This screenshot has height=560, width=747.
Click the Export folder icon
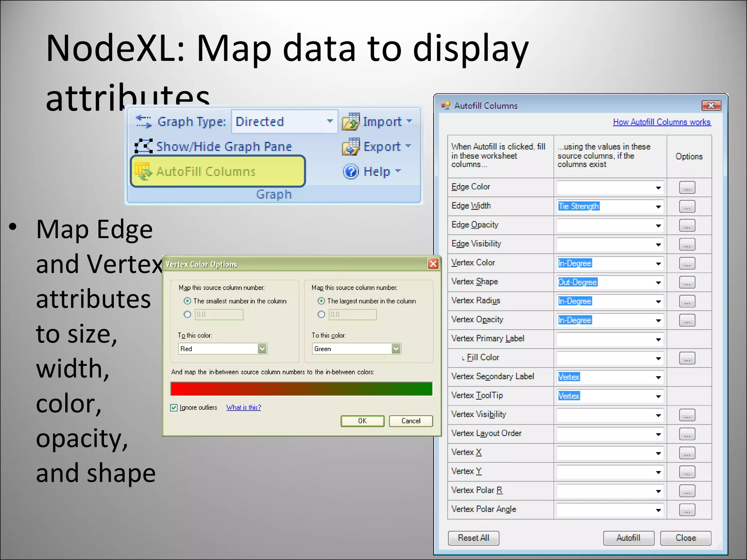(351, 147)
